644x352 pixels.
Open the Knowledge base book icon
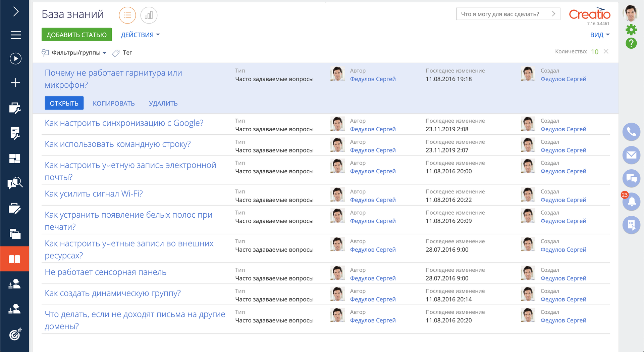(x=15, y=259)
